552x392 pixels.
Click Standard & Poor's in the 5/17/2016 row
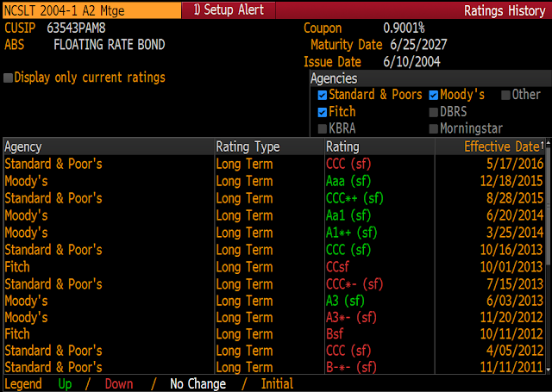[x=53, y=165]
